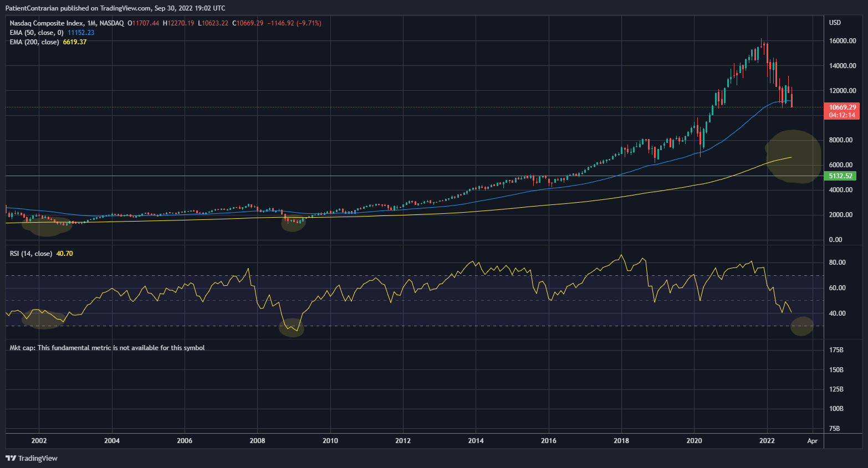This screenshot has height=468, width=868.
Task: Click the RSI value 40.70
Action: click(65, 254)
